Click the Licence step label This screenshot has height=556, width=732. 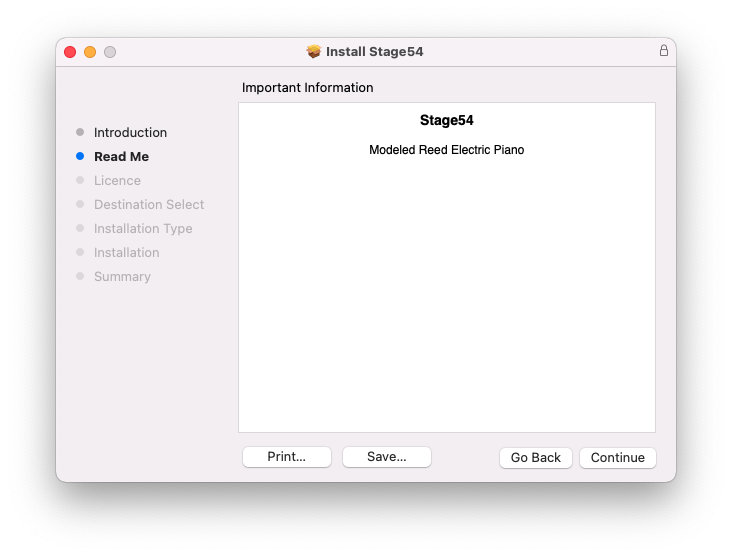117,181
